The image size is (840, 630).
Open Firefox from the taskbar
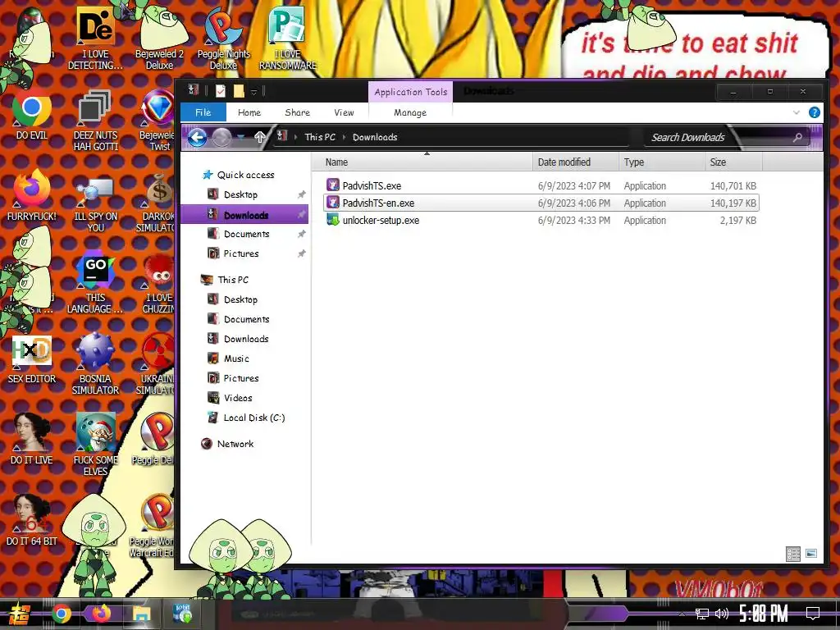click(x=101, y=614)
